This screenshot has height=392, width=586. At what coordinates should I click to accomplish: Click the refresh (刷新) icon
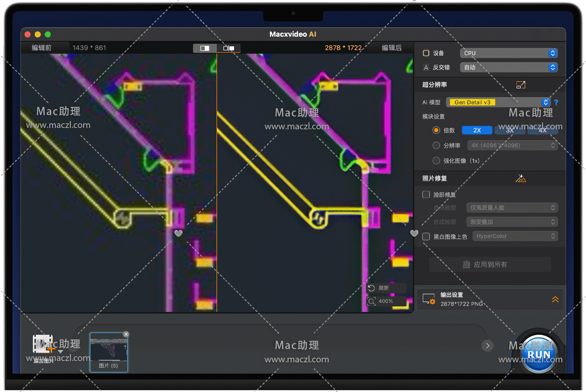tap(371, 288)
